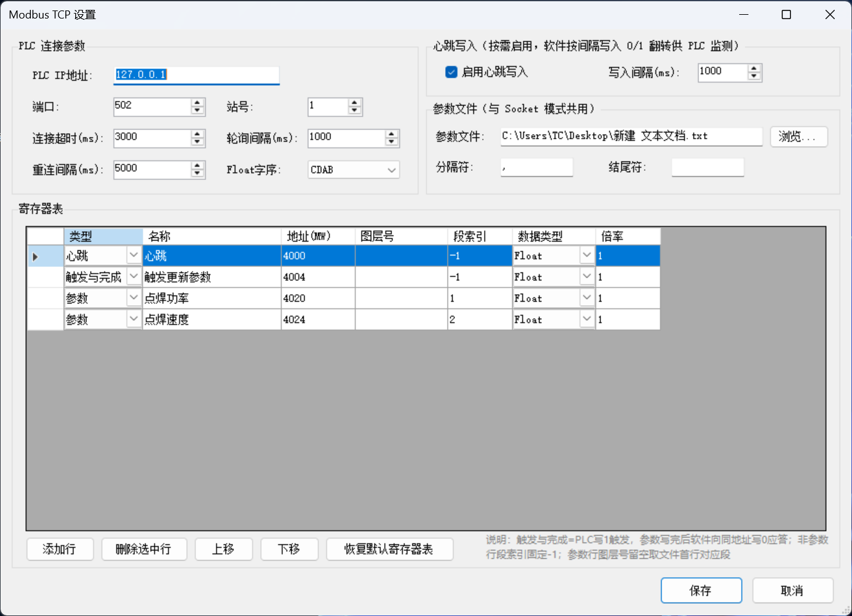Increase 连接超时 timeout value
Image resolution: width=852 pixels, height=616 pixels.
197,134
